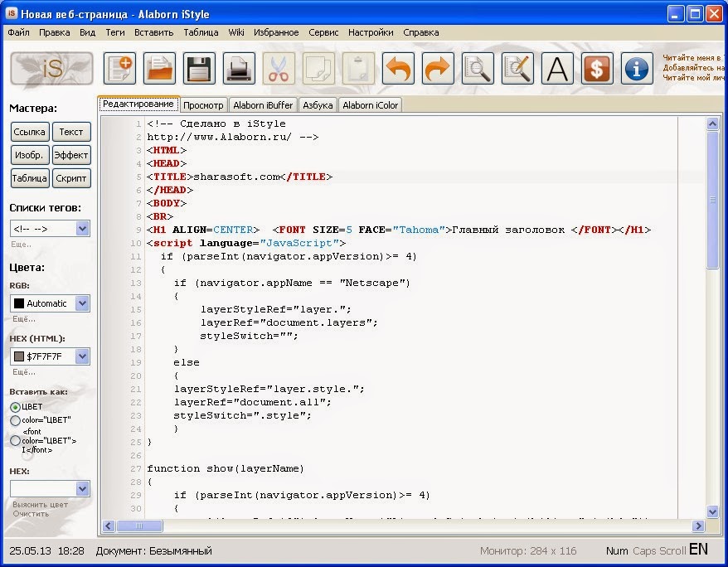Save the document using the floppy disk icon
The image size is (728, 567).
199,69
